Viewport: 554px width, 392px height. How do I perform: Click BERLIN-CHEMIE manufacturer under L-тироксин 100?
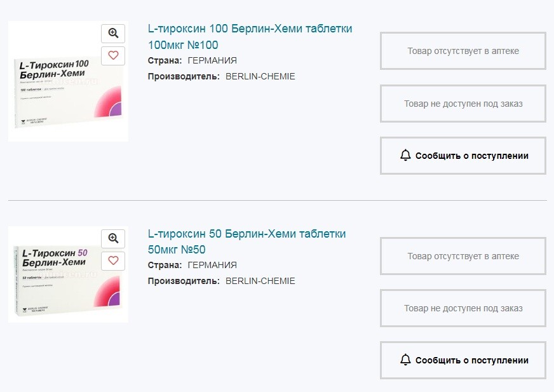(260, 76)
